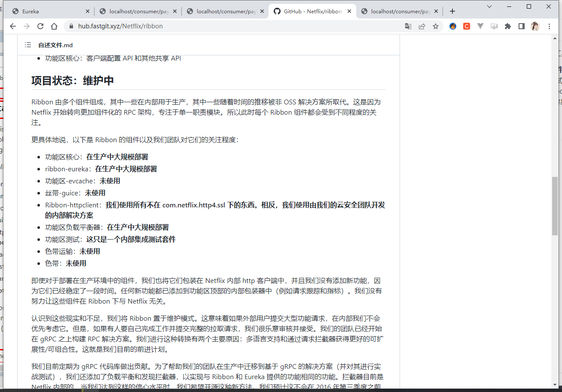Open the translate page icon
Viewport: 562px width, 392px height.
point(408,26)
